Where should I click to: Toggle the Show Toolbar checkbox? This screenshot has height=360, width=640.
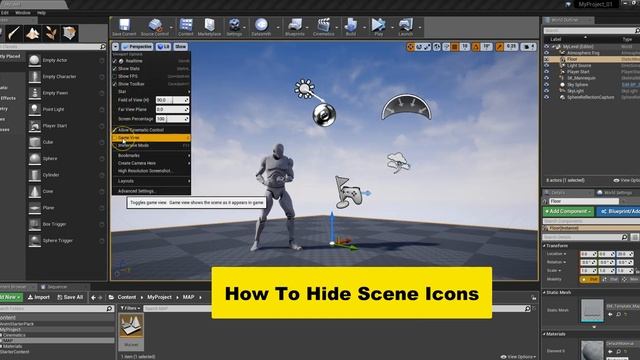click(115, 84)
